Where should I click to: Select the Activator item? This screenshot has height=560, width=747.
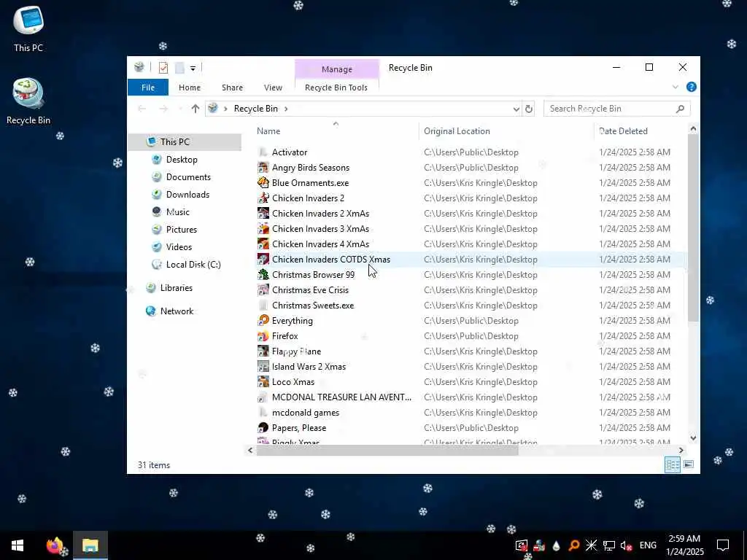290,152
